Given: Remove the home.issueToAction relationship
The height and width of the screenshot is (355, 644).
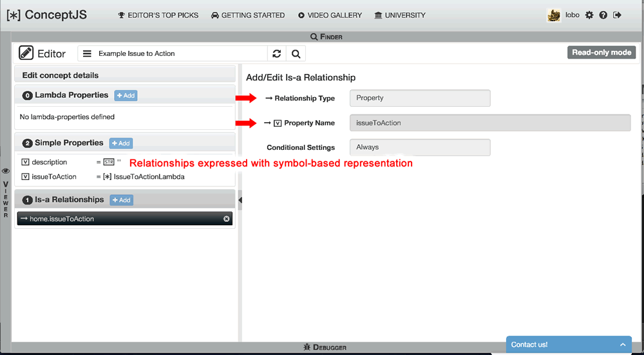Looking at the screenshot, I should tap(226, 219).
